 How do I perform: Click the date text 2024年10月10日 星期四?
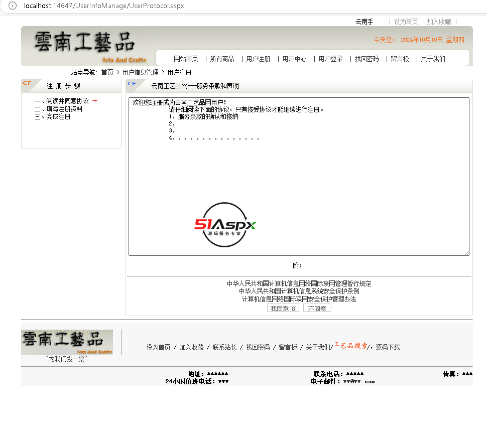tap(432, 40)
